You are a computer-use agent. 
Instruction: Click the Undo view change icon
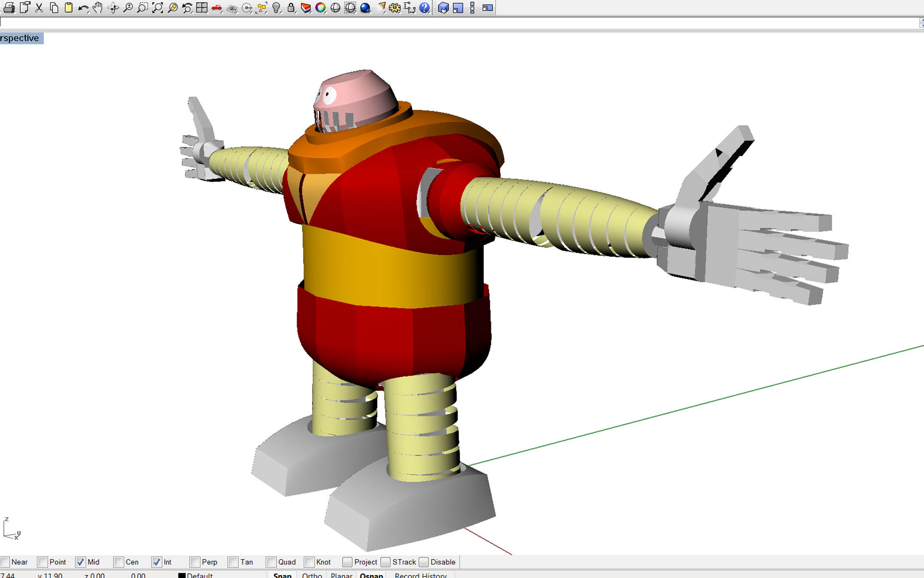[187, 8]
